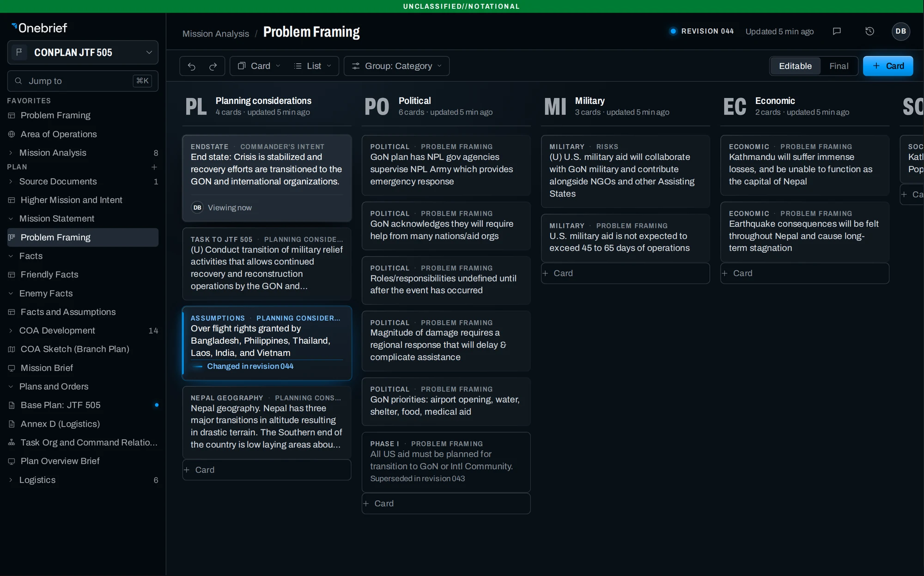924x576 pixels.
Task: Switch to Editable mode
Action: 795,66
